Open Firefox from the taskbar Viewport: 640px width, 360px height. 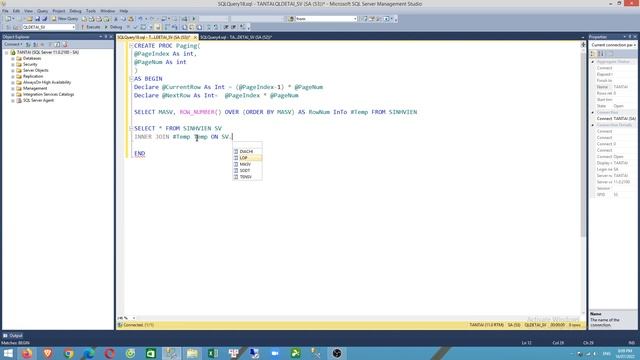click(x=27, y=353)
